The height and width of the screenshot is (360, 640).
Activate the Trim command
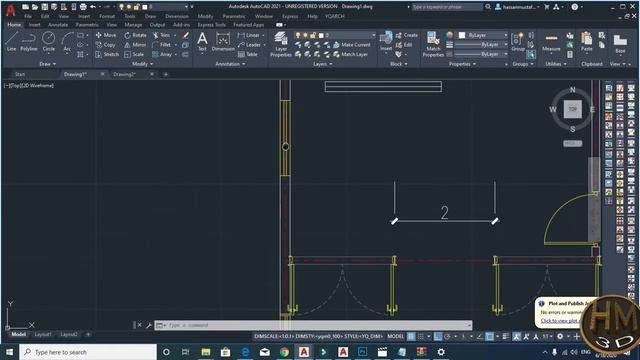162,35
